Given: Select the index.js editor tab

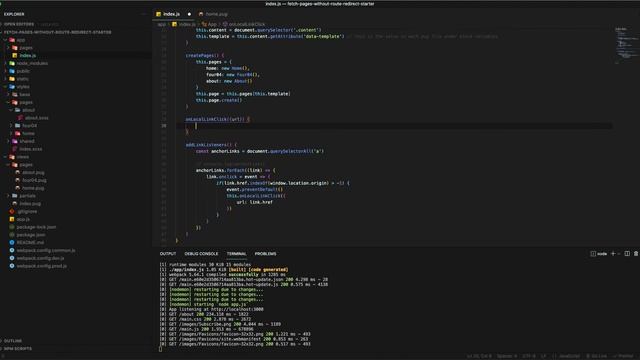Looking at the screenshot, I should coord(171,14).
